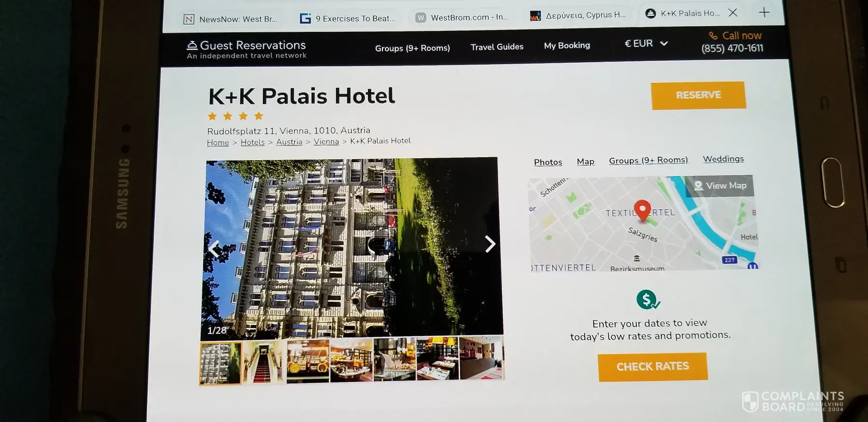Open a new browser tab with plus icon
The image size is (868, 422).
coord(764,12)
